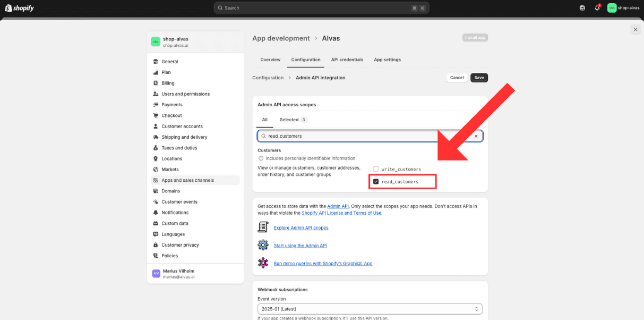The image size is (644, 320).
Task: Open the App settings tab
Action: point(388,60)
